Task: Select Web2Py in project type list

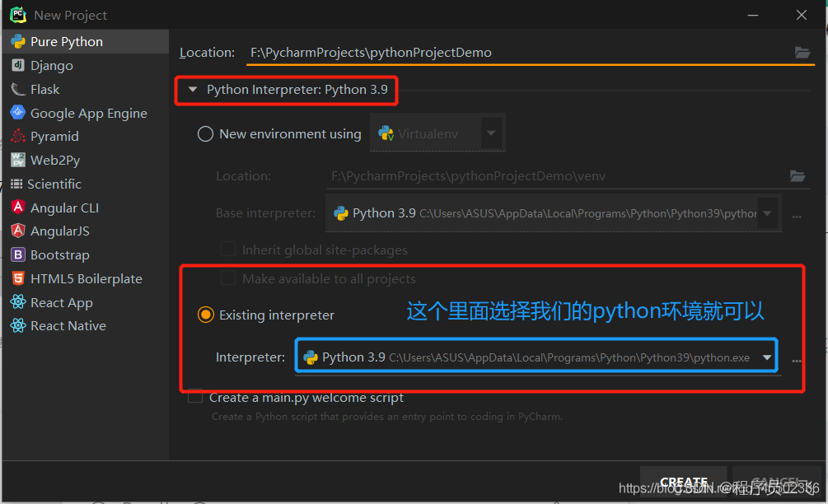Action: [86, 160]
